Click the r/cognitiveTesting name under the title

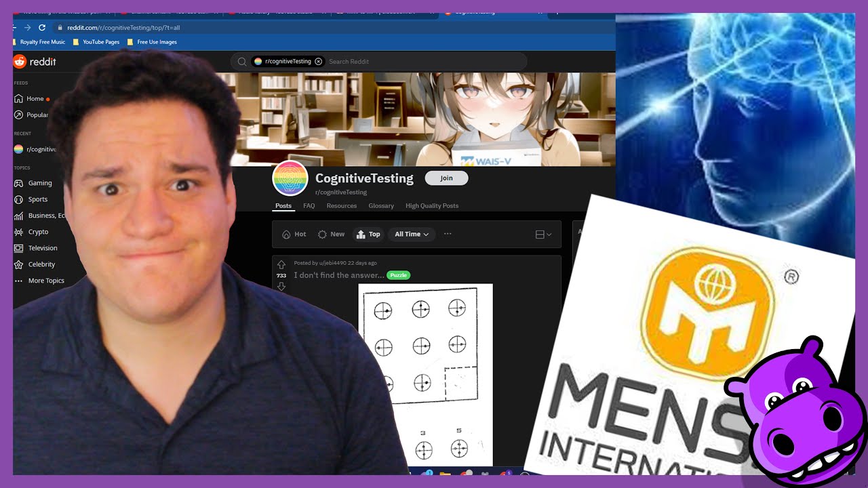[x=341, y=192]
